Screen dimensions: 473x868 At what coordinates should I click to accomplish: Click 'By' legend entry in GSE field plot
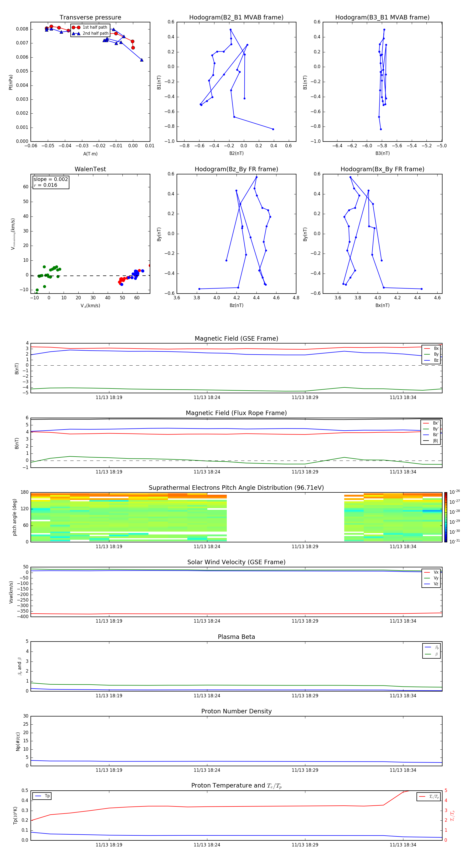point(431,355)
